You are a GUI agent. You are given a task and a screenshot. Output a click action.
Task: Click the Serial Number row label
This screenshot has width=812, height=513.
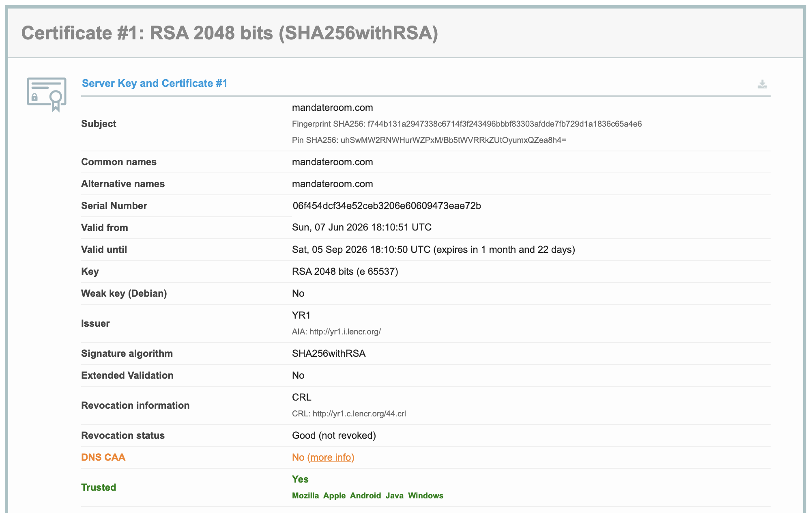[x=114, y=206]
